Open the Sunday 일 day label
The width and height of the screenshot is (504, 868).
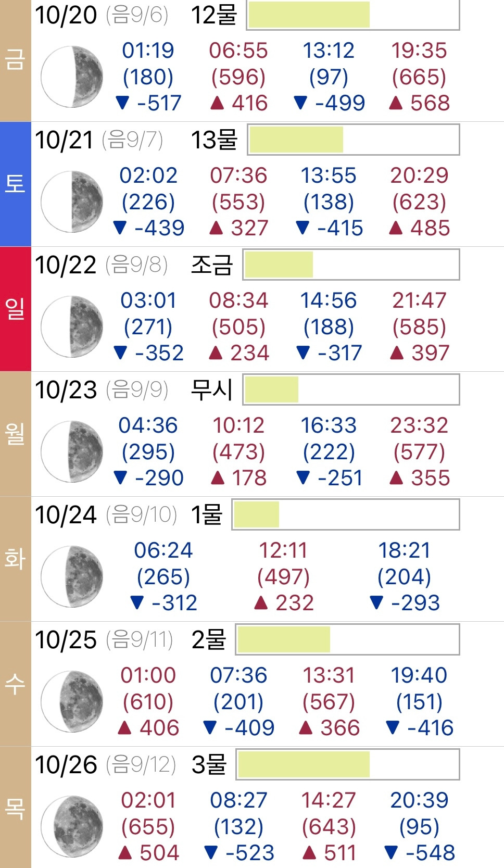[x=15, y=309]
